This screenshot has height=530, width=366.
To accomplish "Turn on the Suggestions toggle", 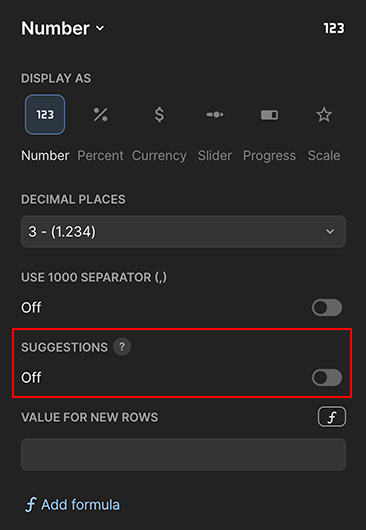I will (x=327, y=378).
